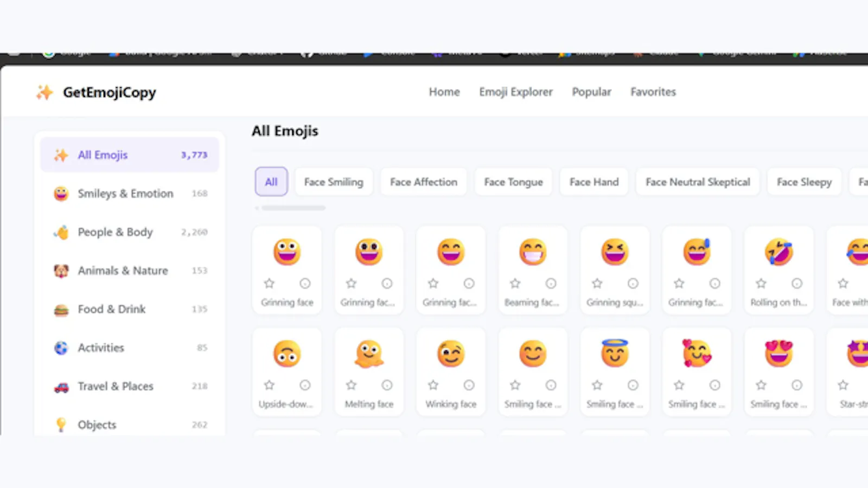The image size is (868, 488).
Task: Copy the heart-eyes Smiling face emoji image
Action: pyautogui.click(x=778, y=354)
